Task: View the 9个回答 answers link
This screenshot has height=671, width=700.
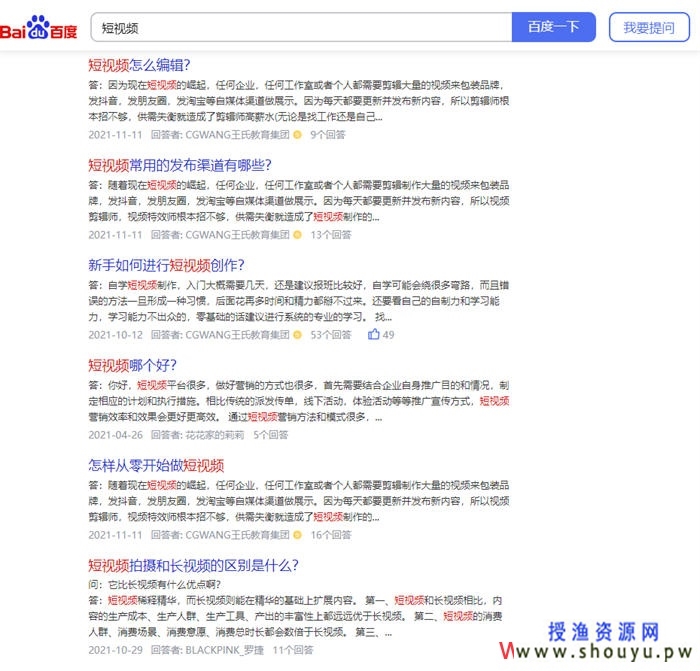Action: [x=327, y=134]
